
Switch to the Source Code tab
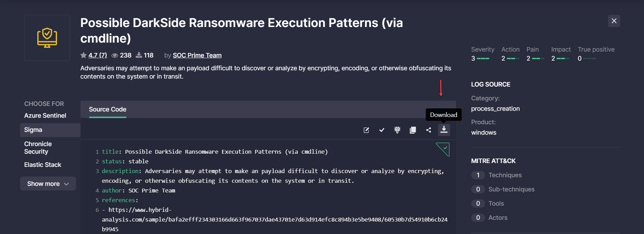click(107, 109)
